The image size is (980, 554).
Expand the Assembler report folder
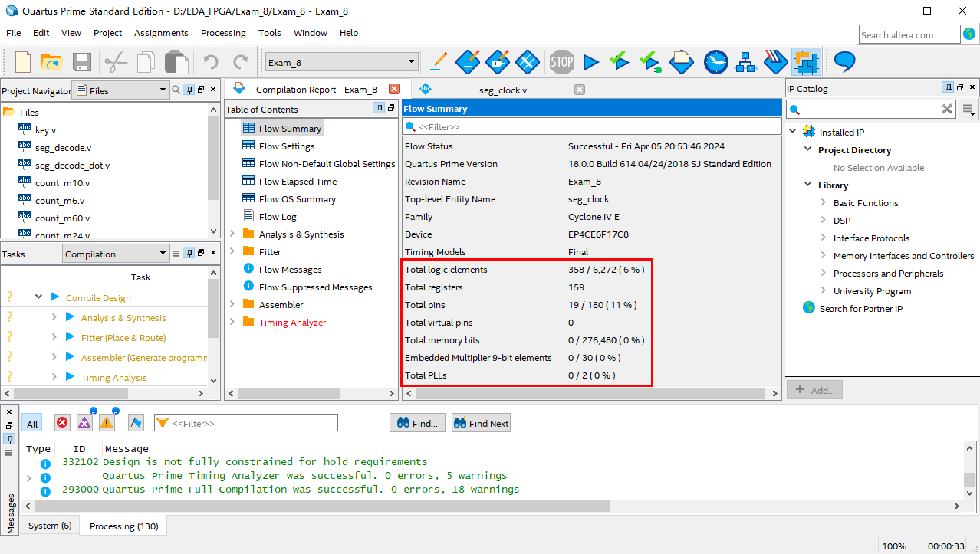(x=232, y=304)
